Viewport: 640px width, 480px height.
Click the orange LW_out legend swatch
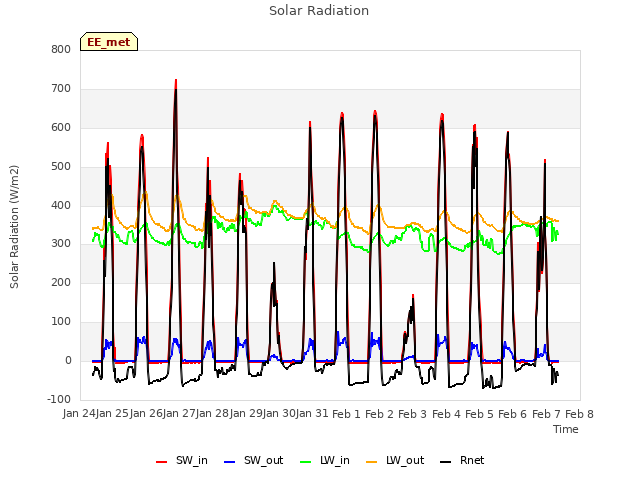pos(371,462)
